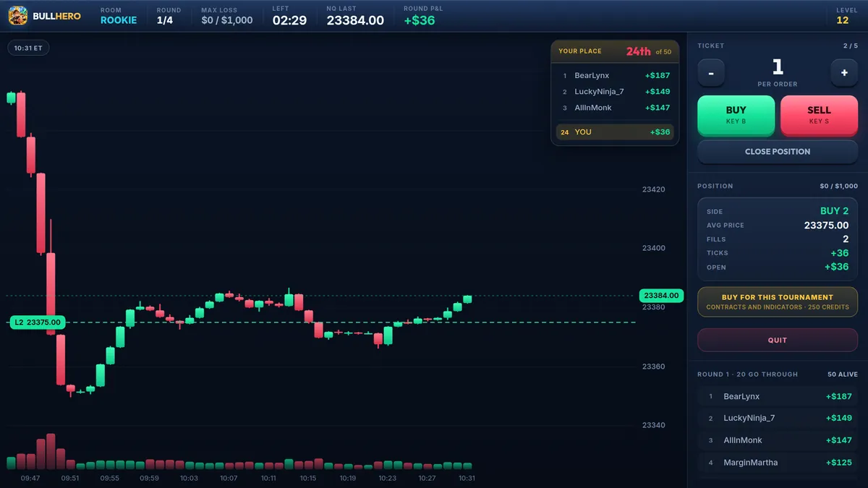Click the TICKS +36 value
Screen dimensions: 868x488
tap(839, 253)
